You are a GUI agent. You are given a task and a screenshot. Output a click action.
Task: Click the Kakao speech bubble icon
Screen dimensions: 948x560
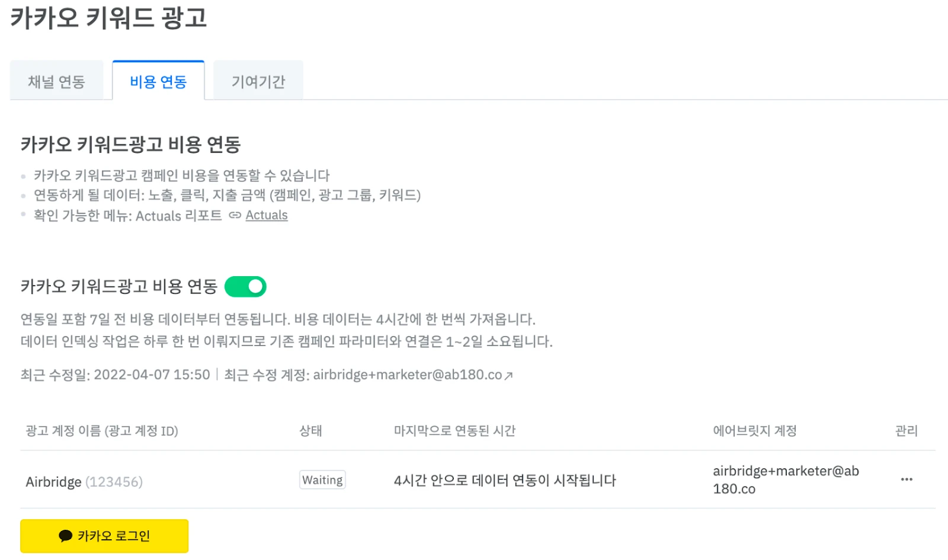click(x=65, y=536)
